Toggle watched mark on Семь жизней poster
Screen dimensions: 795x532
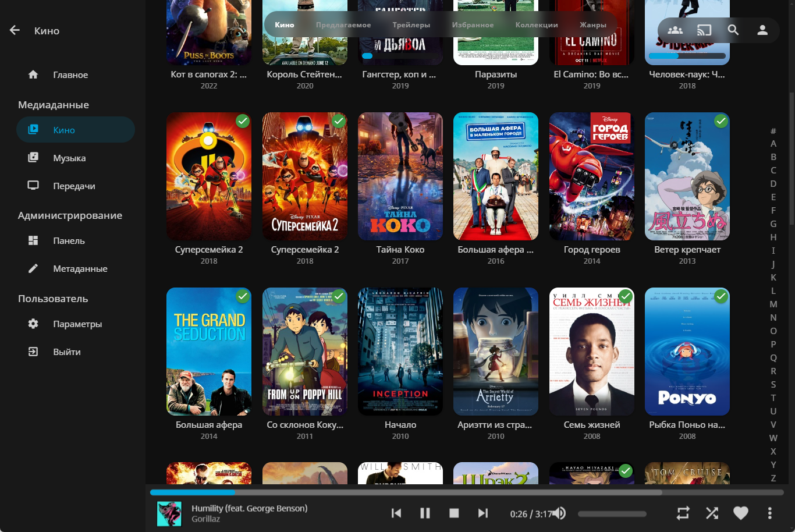[x=626, y=296]
